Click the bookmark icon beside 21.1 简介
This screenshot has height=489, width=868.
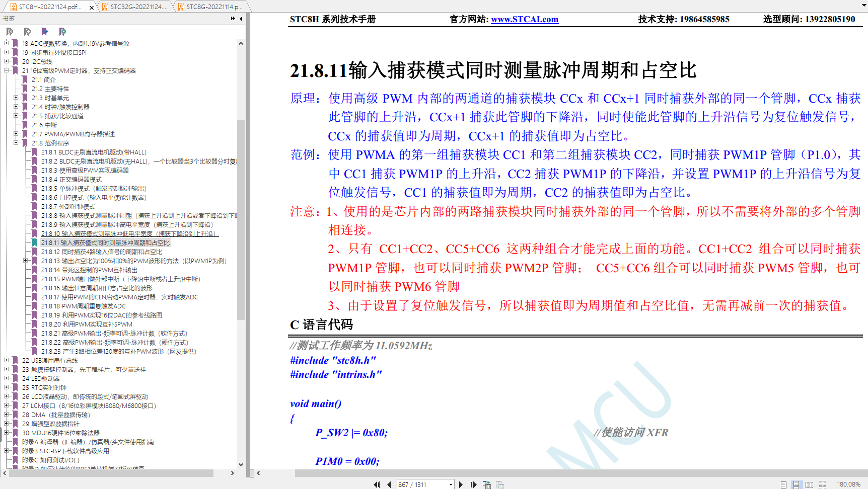tap(25, 80)
